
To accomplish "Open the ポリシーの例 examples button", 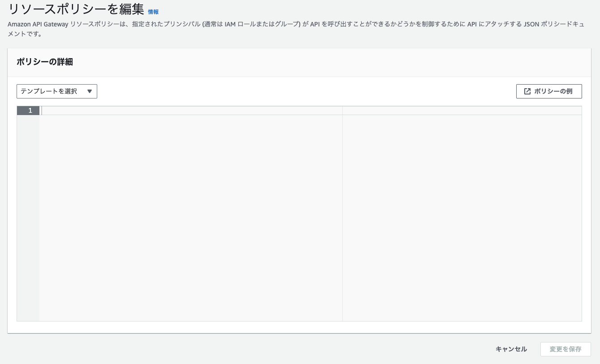I will click(549, 91).
